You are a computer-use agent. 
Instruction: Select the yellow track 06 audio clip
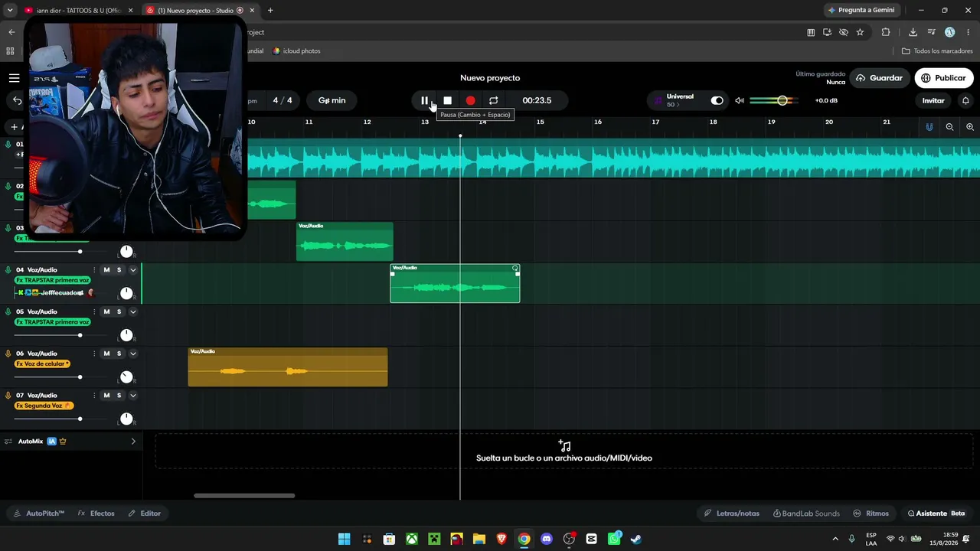click(288, 367)
